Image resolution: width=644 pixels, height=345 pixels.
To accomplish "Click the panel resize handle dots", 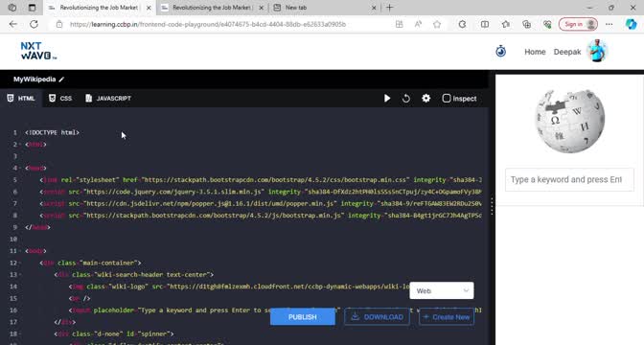I will click(492, 207).
